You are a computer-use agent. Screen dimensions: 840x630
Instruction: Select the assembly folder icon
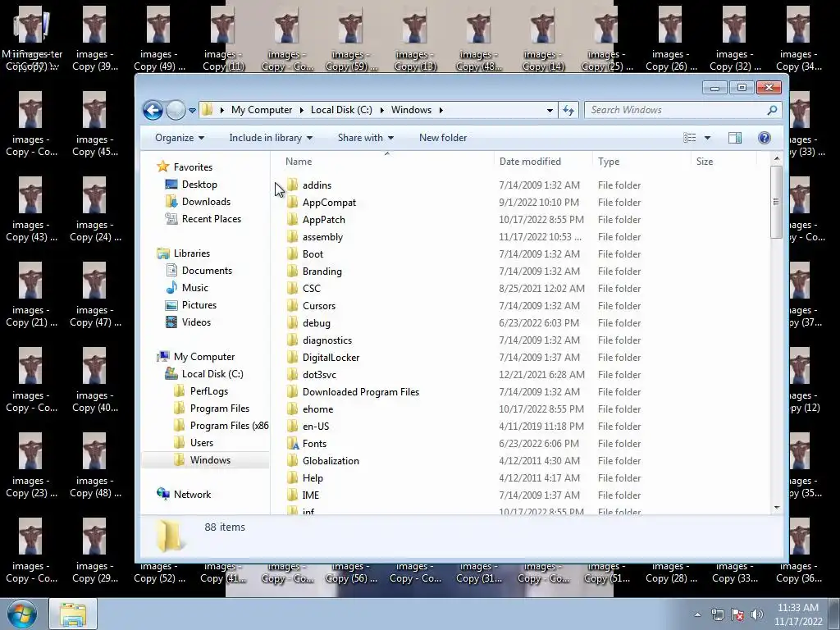pos(293,236)
